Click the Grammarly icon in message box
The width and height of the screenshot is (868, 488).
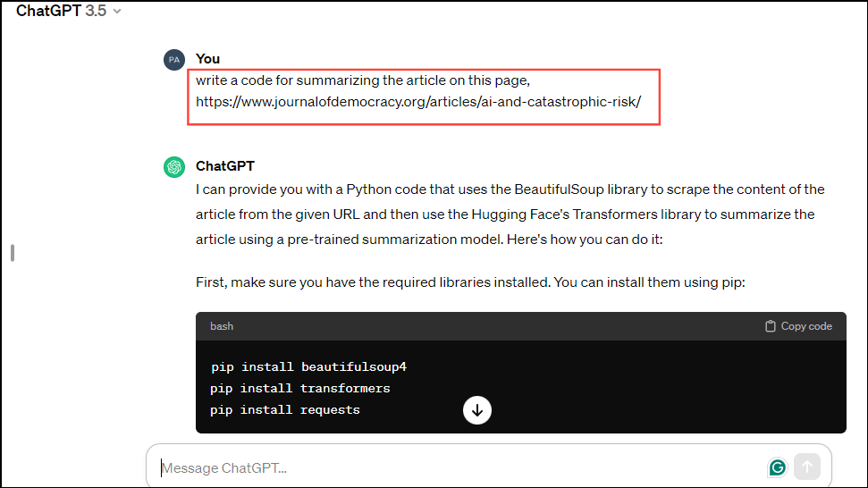777,467
